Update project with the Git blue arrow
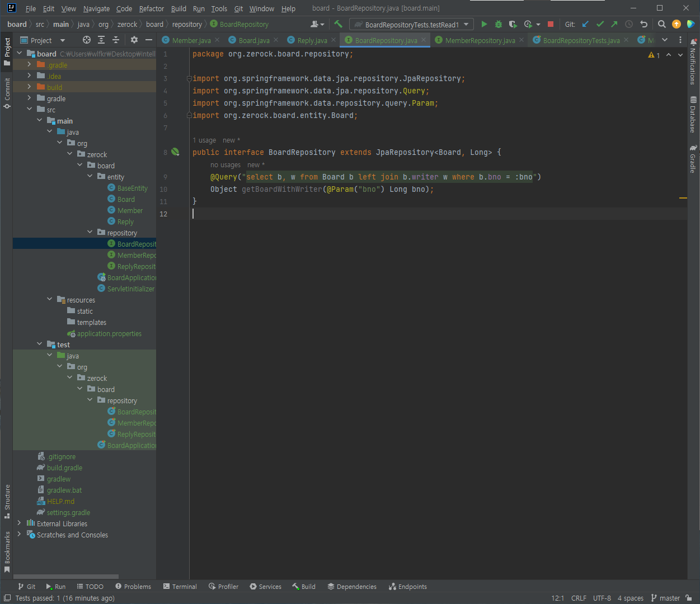 tap(585, 24)
